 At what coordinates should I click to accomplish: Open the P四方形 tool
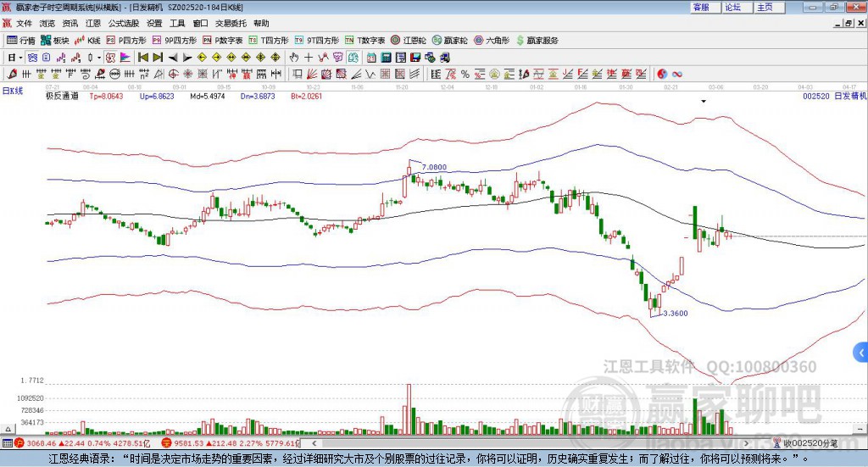(126, 41)
